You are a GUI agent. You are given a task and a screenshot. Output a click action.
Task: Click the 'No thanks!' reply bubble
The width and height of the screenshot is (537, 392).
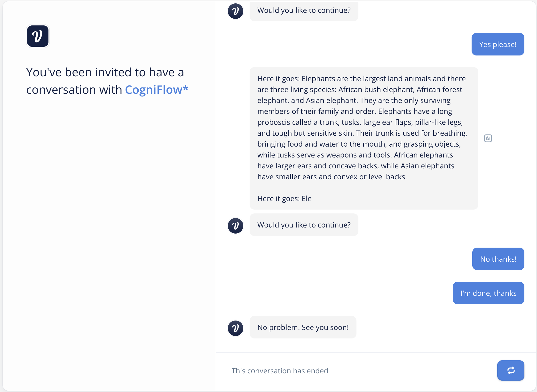[498, 259]
